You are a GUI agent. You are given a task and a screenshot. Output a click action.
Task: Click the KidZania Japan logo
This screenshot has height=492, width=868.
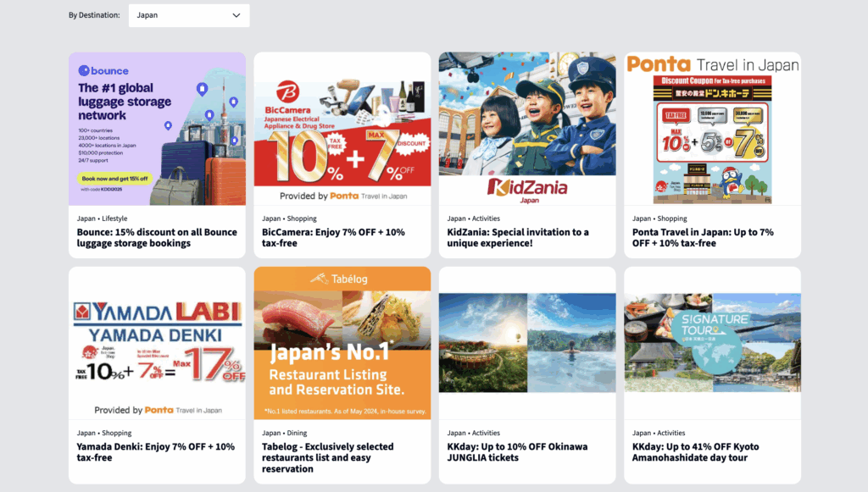pos(527,190)
